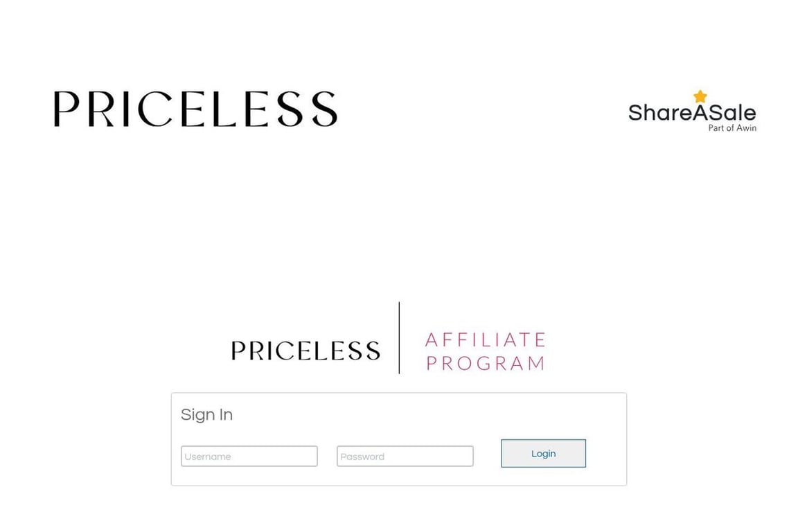Click the letter I in large PRICELESS logo
This screenshot has height=532, width=798.
pos(126,109)
